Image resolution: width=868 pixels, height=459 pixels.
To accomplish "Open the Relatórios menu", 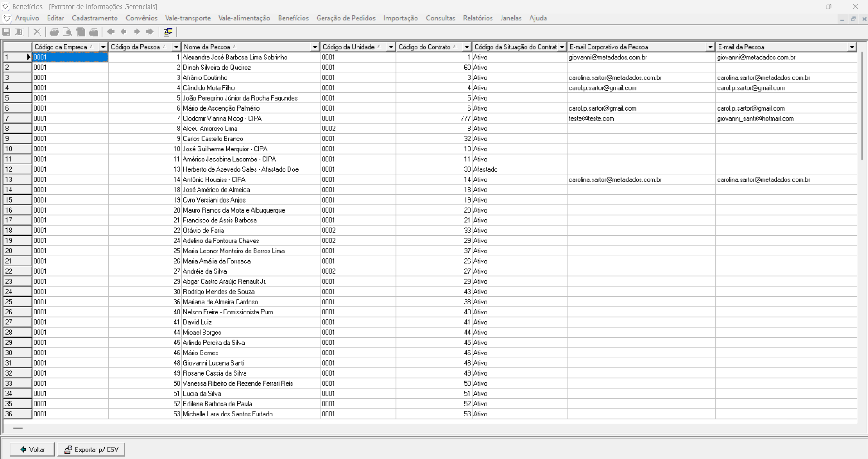I will tap(478, 19).
